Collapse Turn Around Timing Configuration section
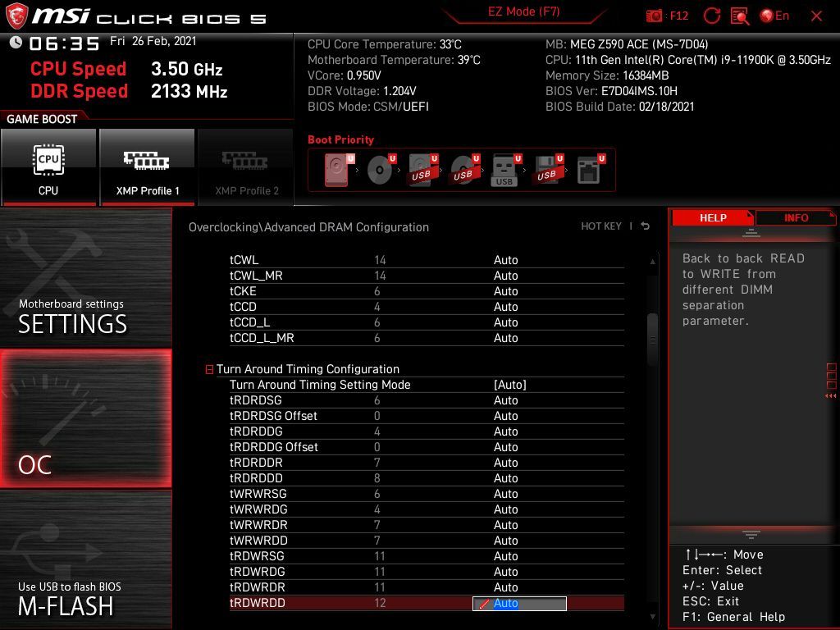Screen dimensions: 840x630 (209, 370)
